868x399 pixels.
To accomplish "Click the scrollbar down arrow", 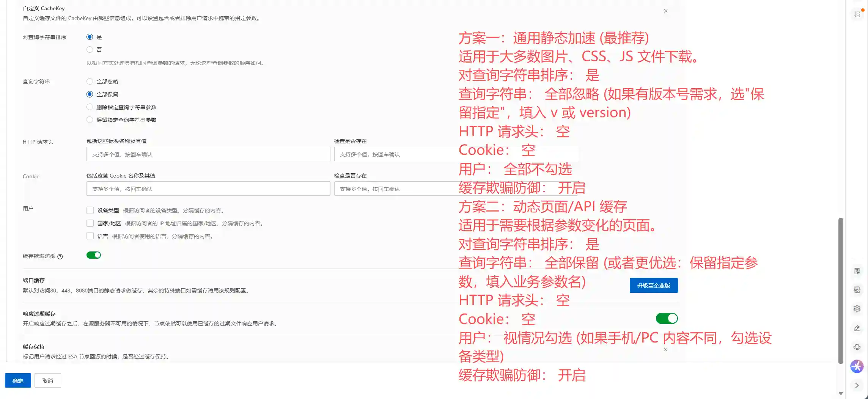I will pos(841,394).
